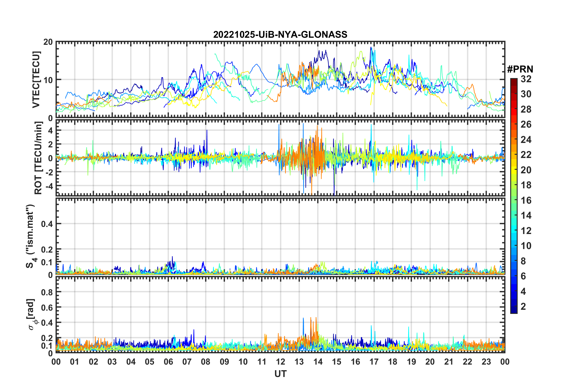Click the x-axis tick label 03

point(112,362)
